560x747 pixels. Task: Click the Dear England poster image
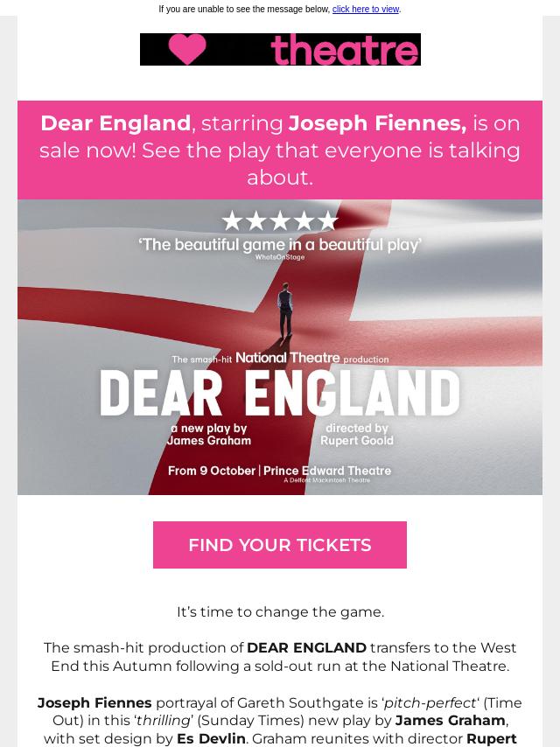(280, 346)
